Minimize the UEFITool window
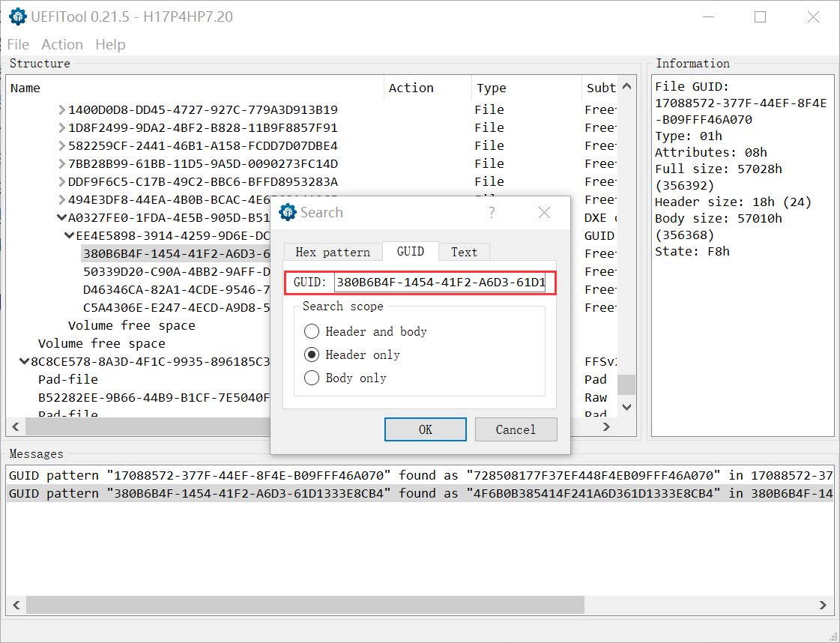 [x=708, y=17]
